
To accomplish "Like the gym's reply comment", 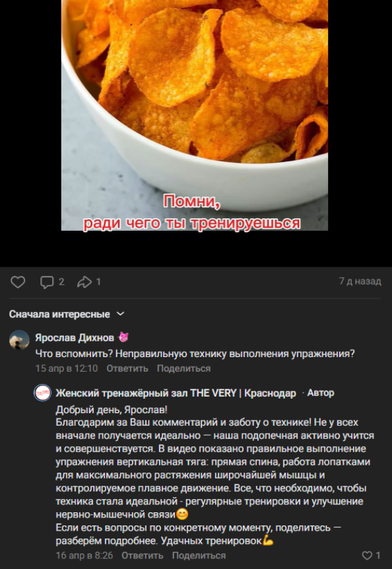I will (368, 555).
